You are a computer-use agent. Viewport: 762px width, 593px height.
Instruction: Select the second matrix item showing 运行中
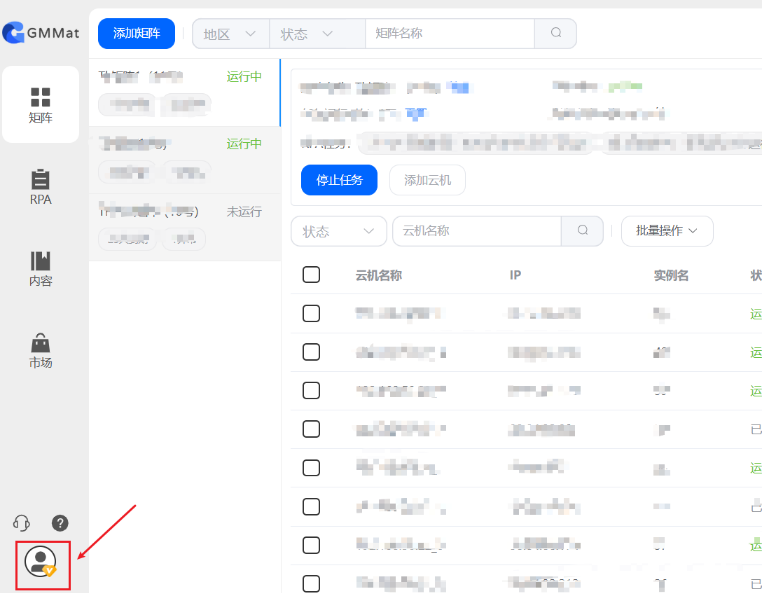pyautogui.click(x=185, y=160)
